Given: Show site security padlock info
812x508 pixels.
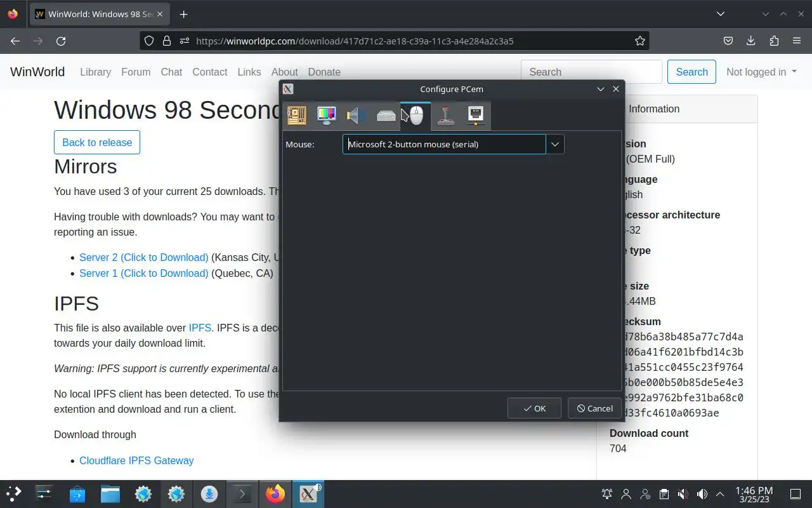Looking at the screenshot, I should coord(167,41).
